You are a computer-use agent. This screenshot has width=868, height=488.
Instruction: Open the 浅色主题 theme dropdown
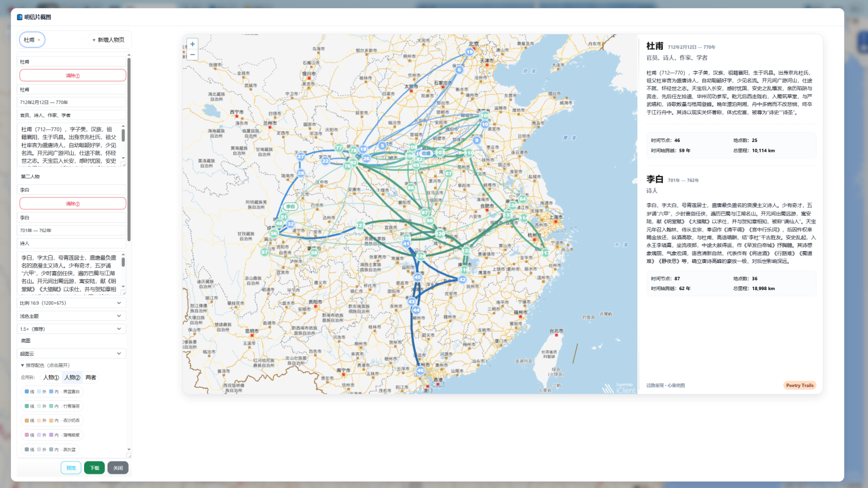[72, 316]
